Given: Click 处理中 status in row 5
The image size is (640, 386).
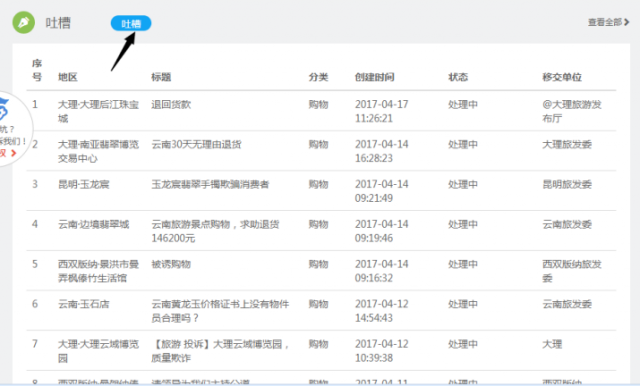Looking at the screenshot, I should tap(463, 264).
